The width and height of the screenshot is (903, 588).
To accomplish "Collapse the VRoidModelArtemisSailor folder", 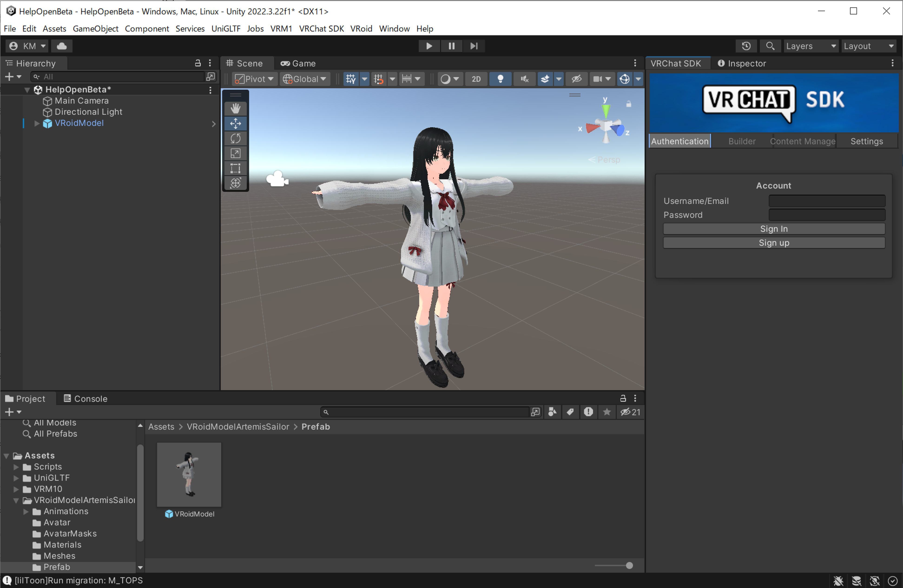I will (x=16, y=500).
